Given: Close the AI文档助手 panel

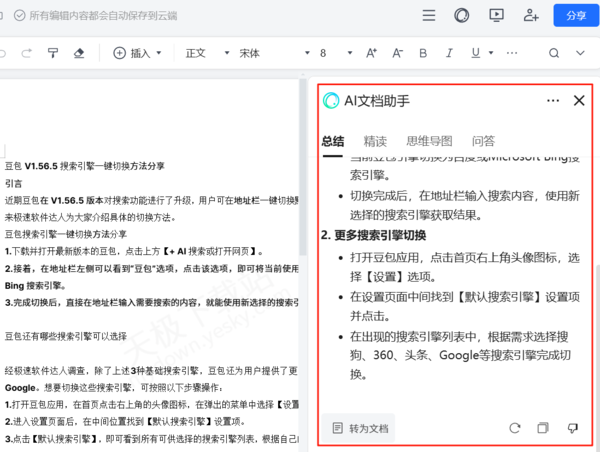Looking at the screenshot, I should tap(579, 101).
